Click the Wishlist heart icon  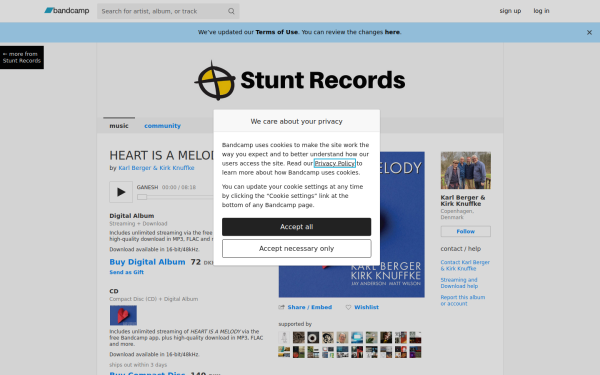348,307
